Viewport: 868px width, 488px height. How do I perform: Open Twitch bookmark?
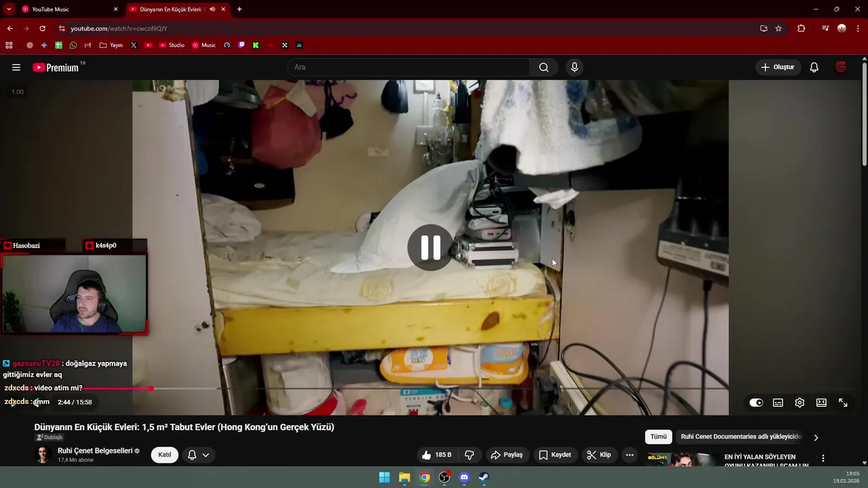point(241,45)
